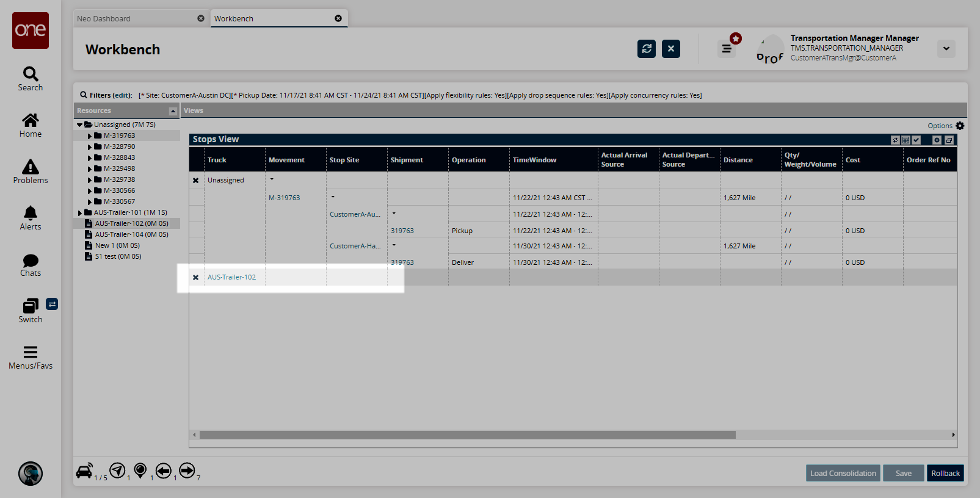Click the calculator icon in Stops View header
The image size is (980, 498).
pyautogui.click(x=906, y=140)
